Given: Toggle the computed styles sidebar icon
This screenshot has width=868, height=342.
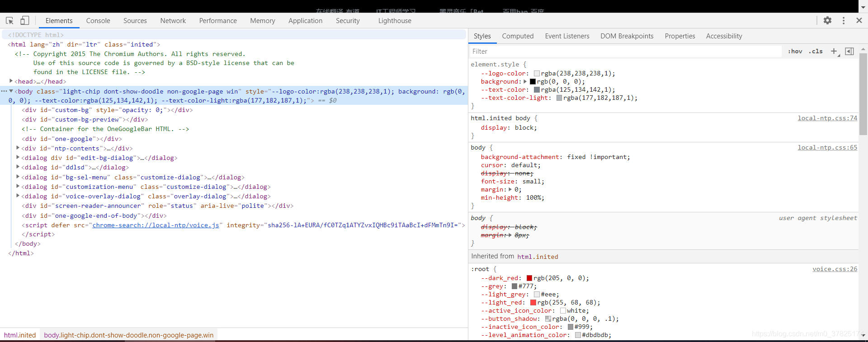Looking at the screenshot, I should tap(849, 51).
